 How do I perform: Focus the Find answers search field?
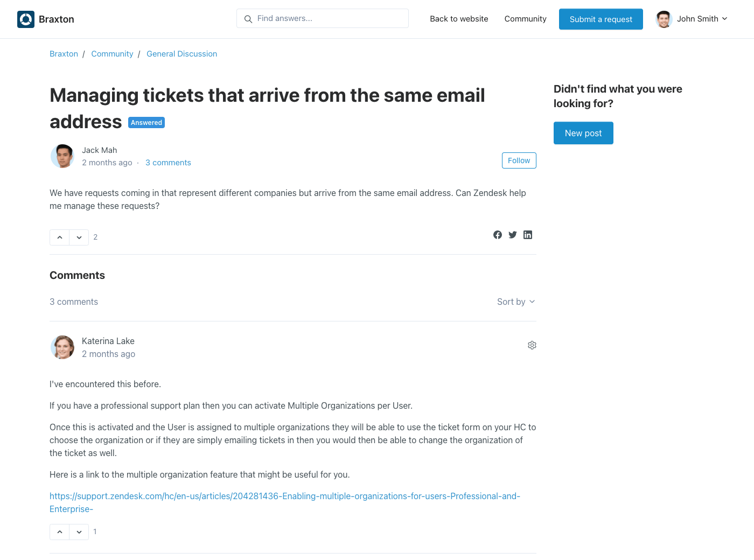pos(329,18)
